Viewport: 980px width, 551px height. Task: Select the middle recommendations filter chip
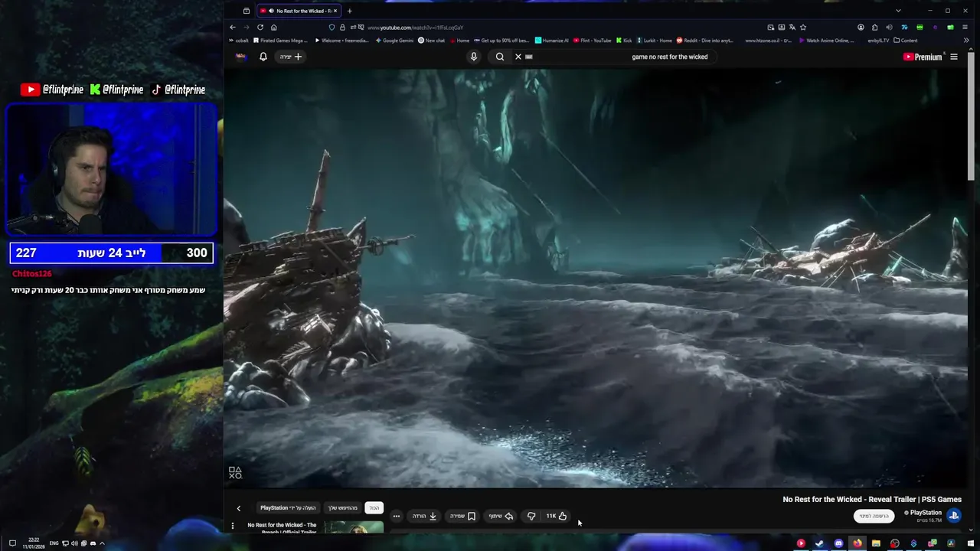[343, 508]
